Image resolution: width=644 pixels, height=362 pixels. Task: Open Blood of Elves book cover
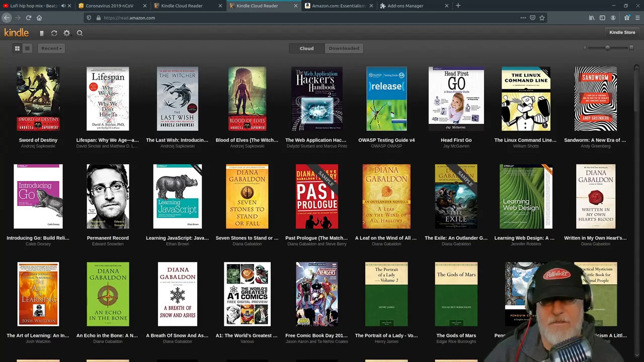pos(247,99)
